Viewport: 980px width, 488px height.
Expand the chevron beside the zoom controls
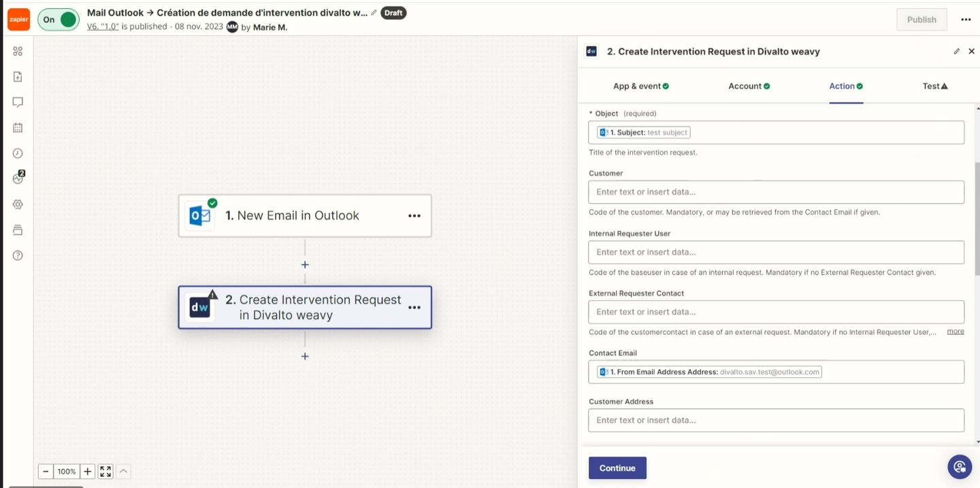click(x=123, y=471)
